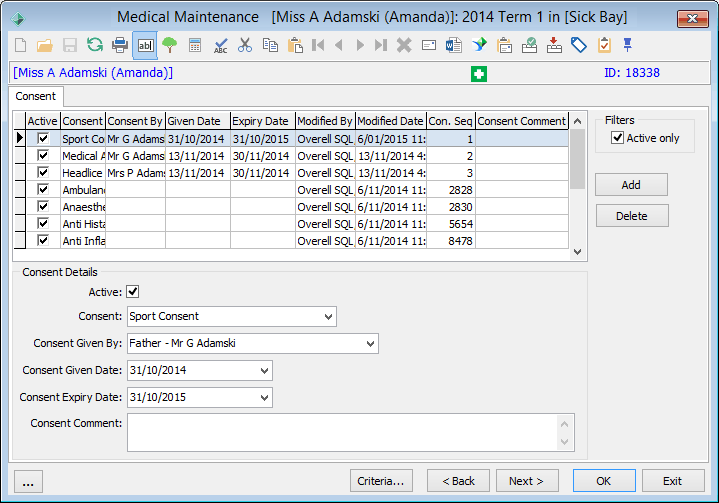
Task: Open the calculator icon
Action: coord(195,45)
